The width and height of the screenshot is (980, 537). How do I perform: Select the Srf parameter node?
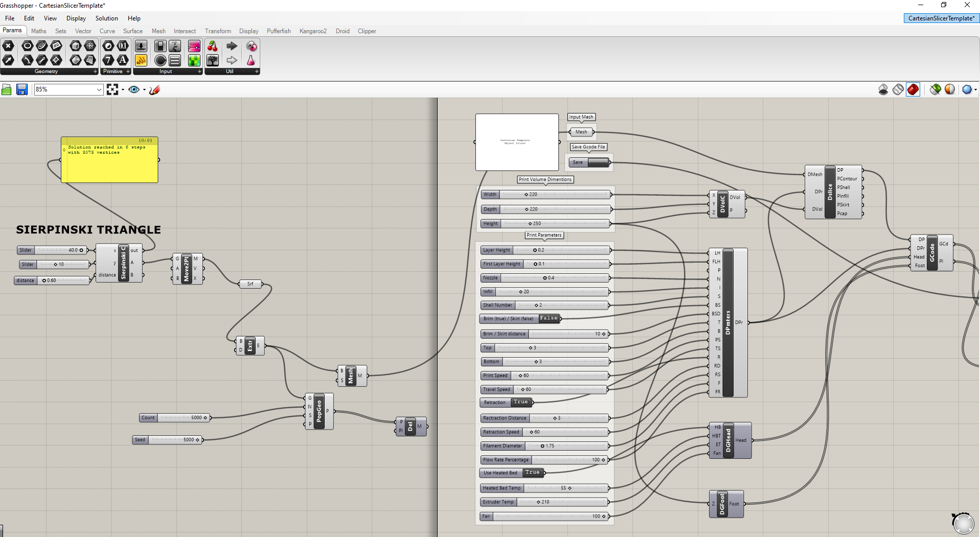click(250, 284)
